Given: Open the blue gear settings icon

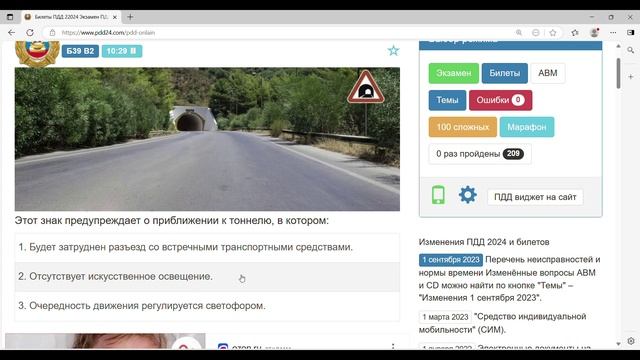Looking at the screenshot, I should 468,195.
